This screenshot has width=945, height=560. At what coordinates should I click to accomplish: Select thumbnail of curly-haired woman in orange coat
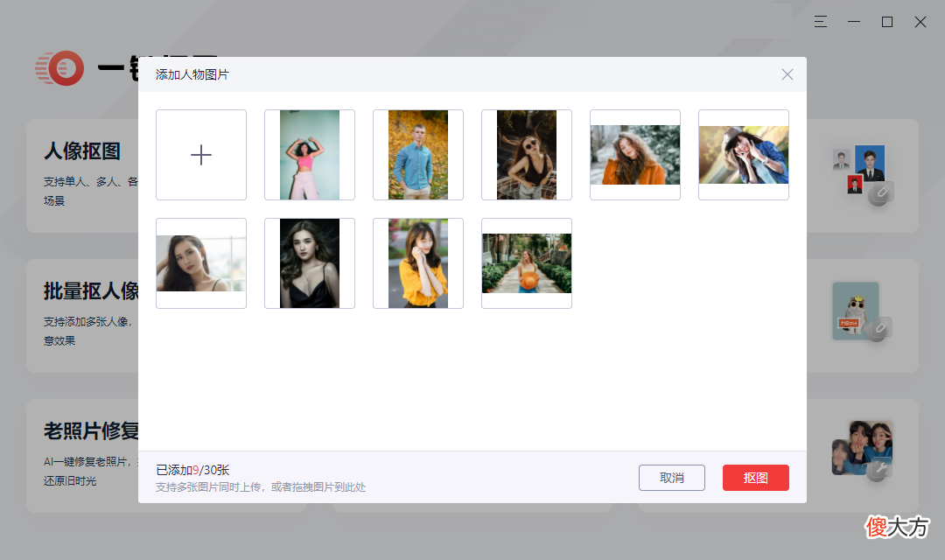635,155
